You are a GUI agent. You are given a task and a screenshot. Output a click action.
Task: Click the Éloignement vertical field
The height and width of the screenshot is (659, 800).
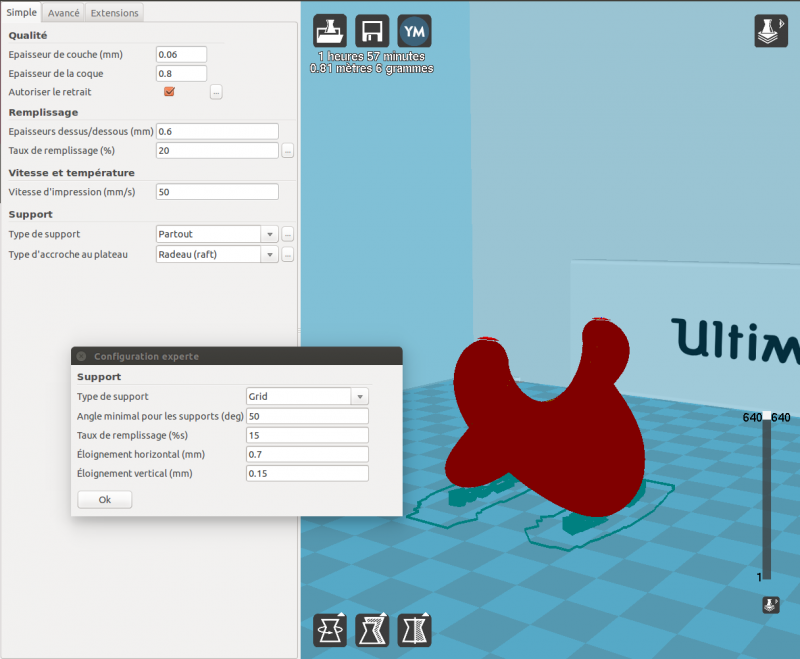pos(307,473)
